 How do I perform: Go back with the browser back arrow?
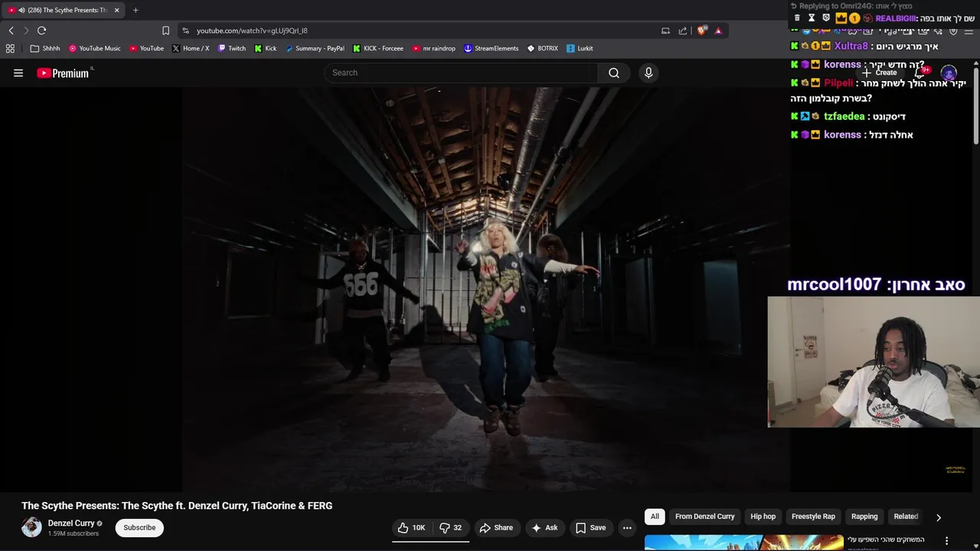click(x=11, y=31)
